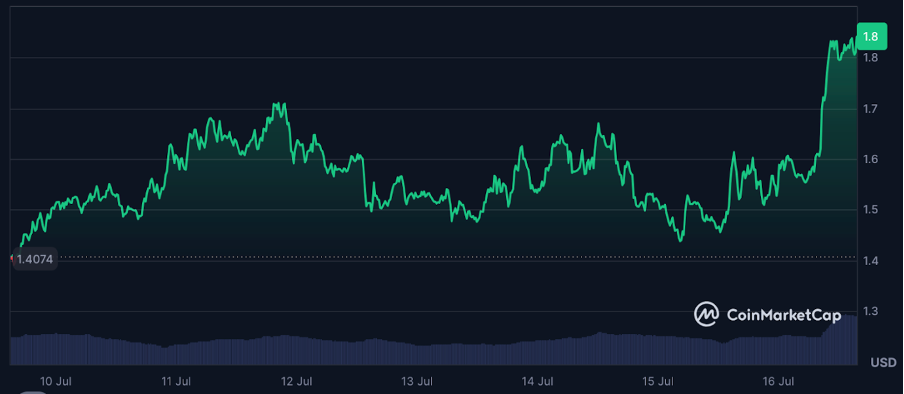The image size is (904, 394).
Task: Click the green 1.8 current price tag
Action: 871,36
